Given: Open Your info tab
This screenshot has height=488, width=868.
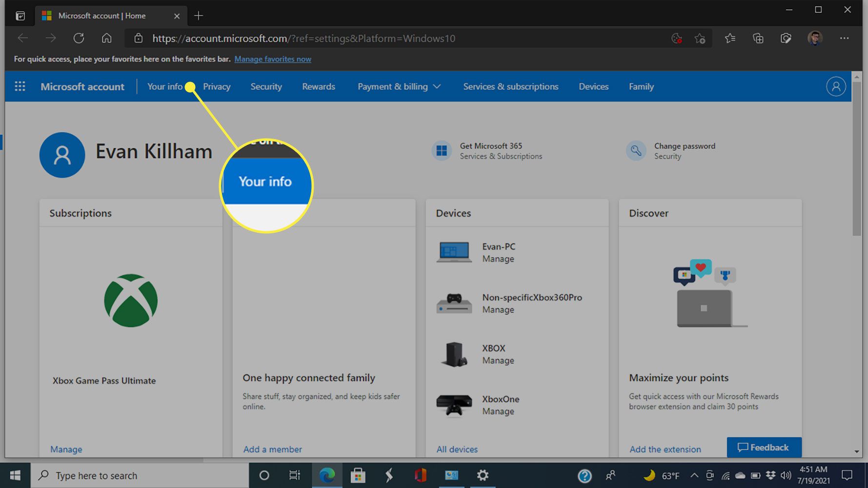Looking at the screenshot, I should (165, 86).
